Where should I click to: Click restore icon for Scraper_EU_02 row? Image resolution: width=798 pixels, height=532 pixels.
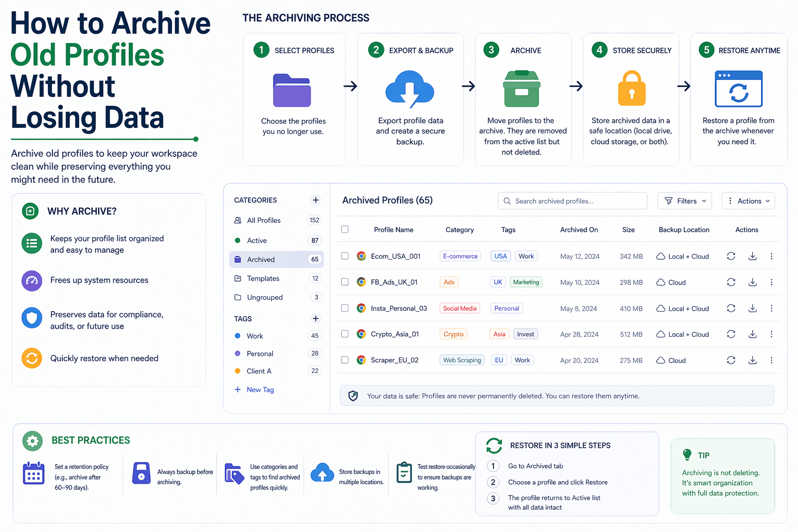731,360
